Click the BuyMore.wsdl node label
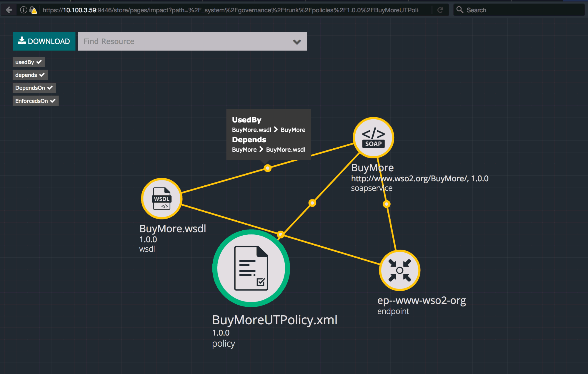Viewport: 588px width, 374px height. coord(173,229)
